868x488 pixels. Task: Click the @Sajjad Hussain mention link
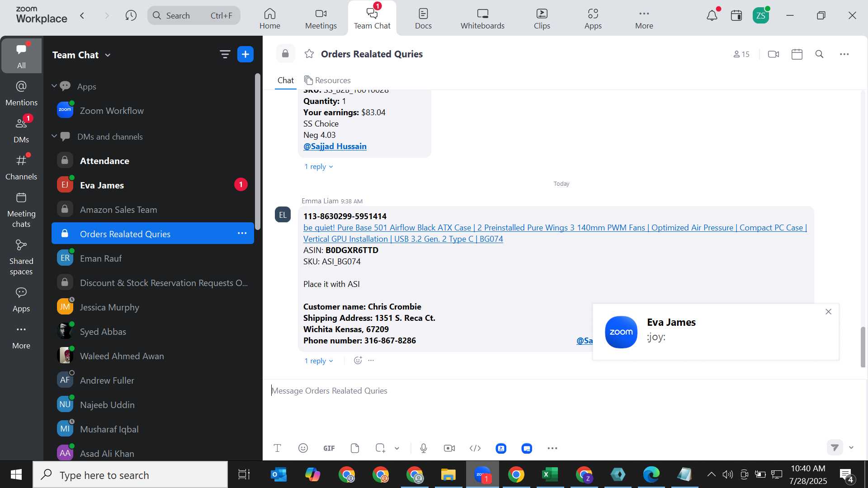point(335,146)
